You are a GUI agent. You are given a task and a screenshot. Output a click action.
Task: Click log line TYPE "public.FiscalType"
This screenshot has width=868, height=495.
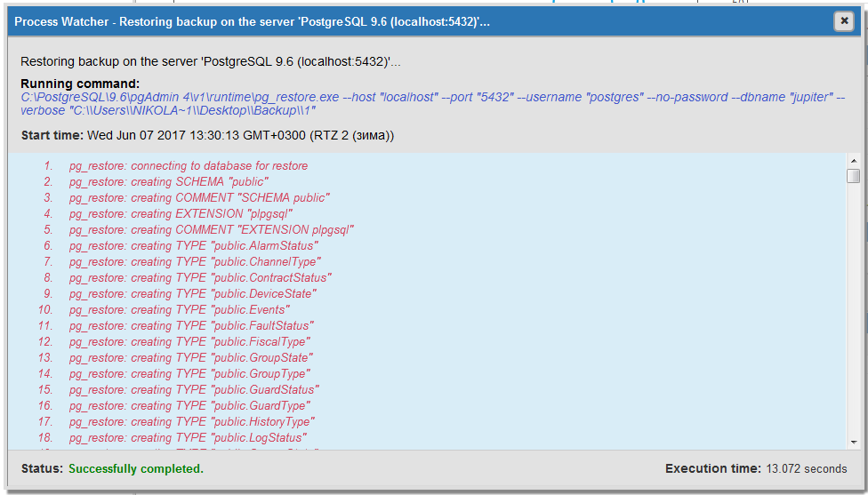(x=190, y=342)
